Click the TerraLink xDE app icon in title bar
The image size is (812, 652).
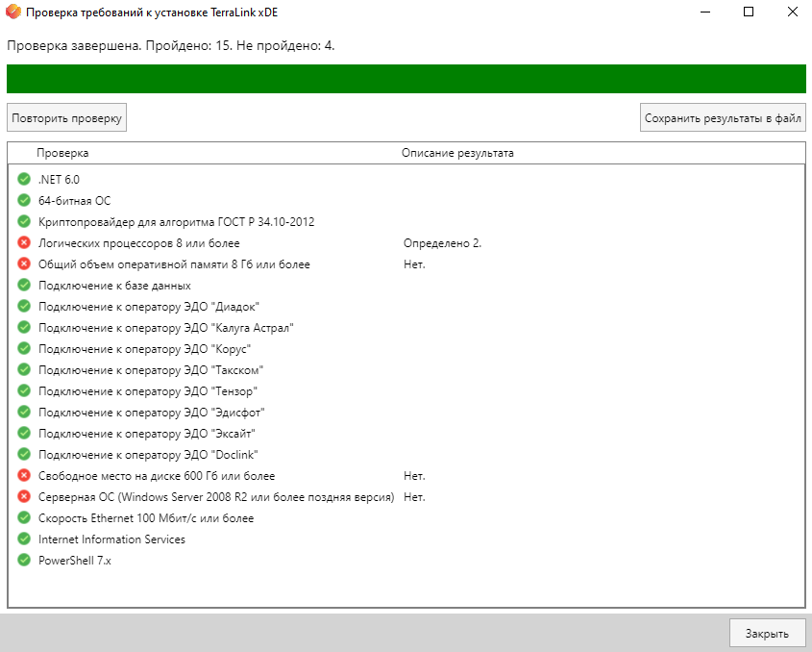pos(12,12)
